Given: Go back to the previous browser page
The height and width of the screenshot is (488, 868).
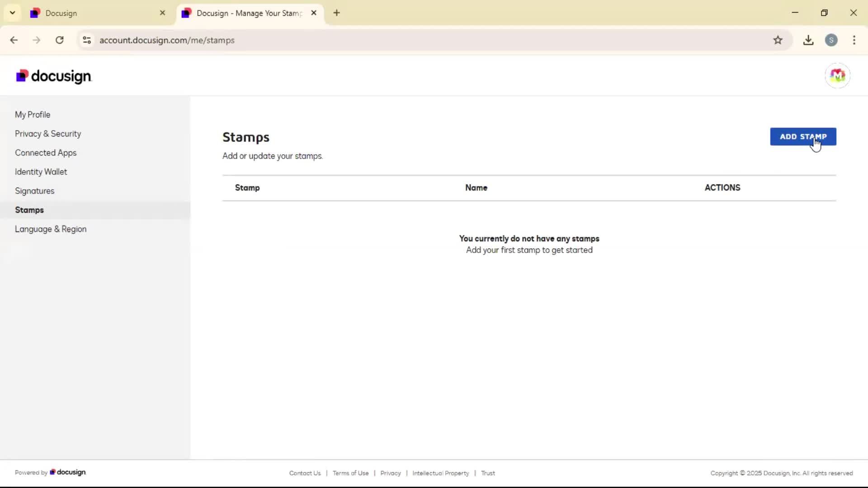Looking at the screenshot, I should tap(14, 40).
